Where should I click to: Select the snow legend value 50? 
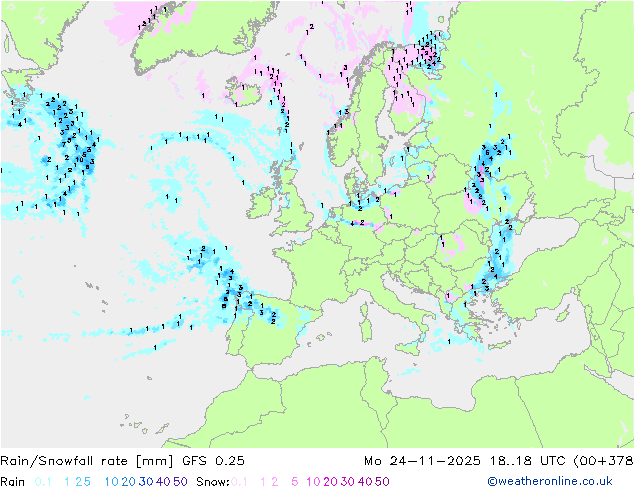tap(382, 482)
